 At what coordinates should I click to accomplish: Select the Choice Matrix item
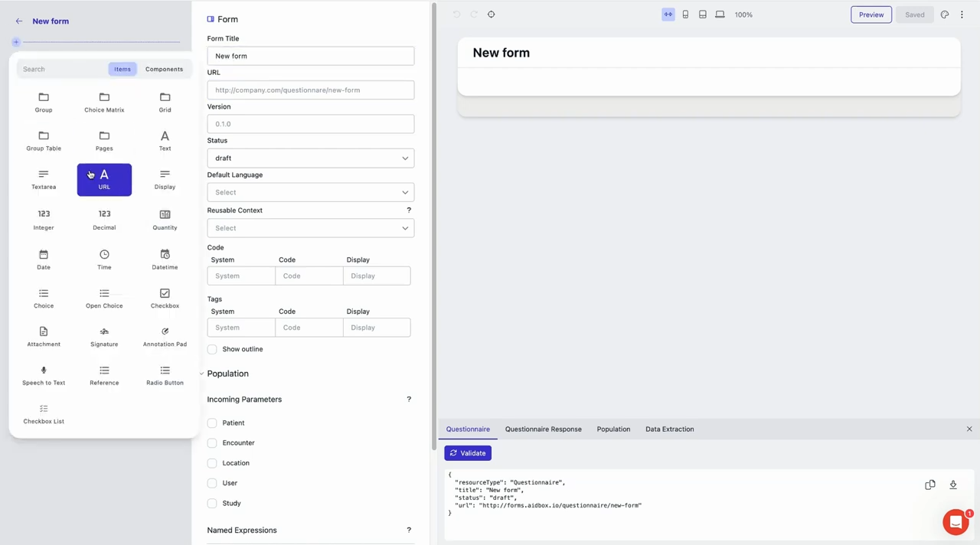click(x=103, y=102)
